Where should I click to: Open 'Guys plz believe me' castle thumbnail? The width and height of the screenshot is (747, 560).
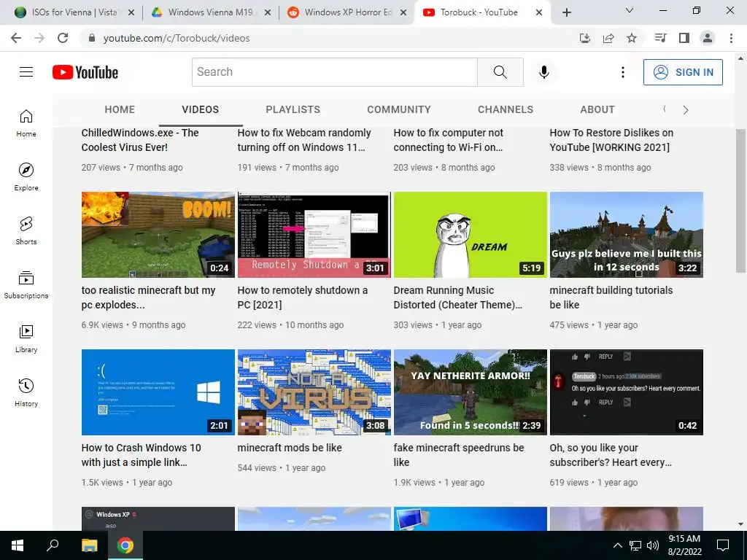tap(627, 235)
